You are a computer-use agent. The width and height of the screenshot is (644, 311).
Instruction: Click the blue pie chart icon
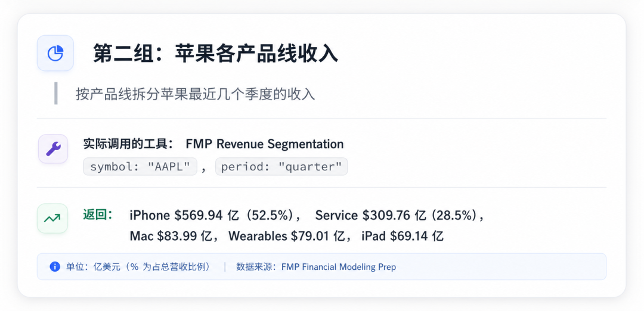[55, 54]
